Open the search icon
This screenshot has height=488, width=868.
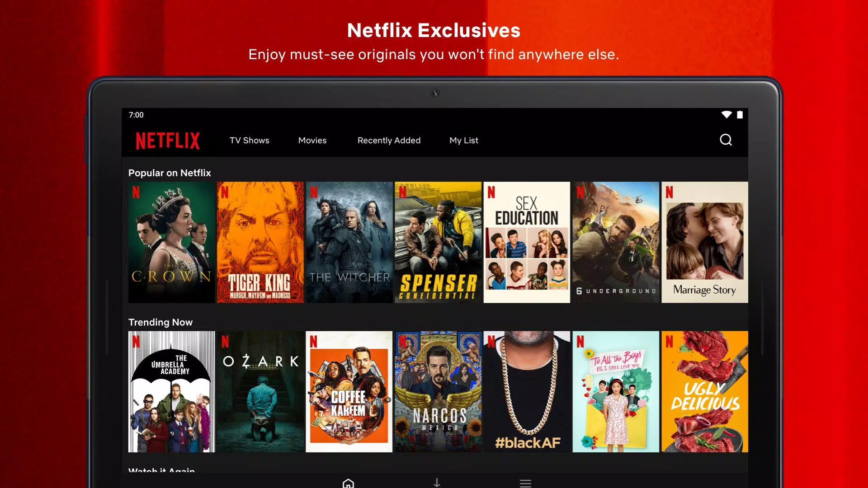726,140
